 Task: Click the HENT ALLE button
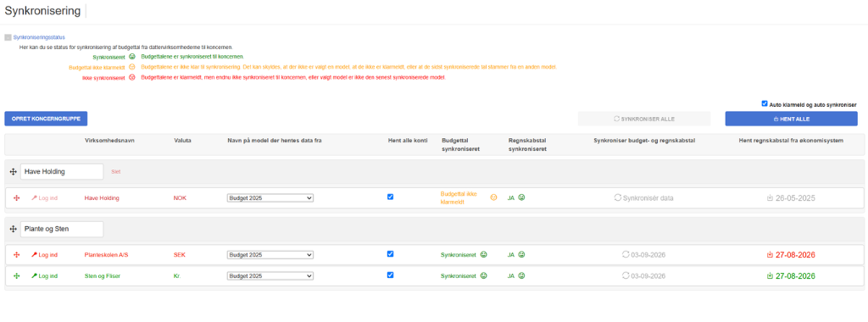[x=791, y=119]
